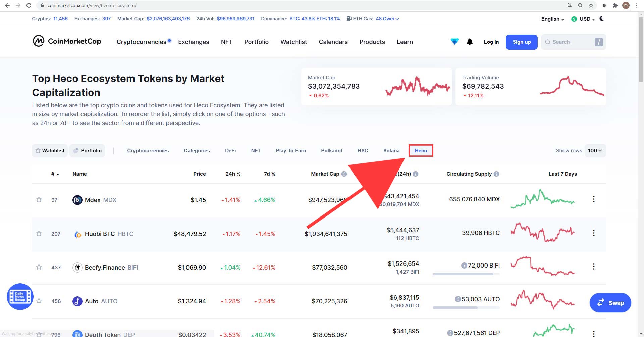The height and width of the screenshot is (337, 644).
Task: Open Exchanges in the top navigation
Action: [x=194, y=42]
